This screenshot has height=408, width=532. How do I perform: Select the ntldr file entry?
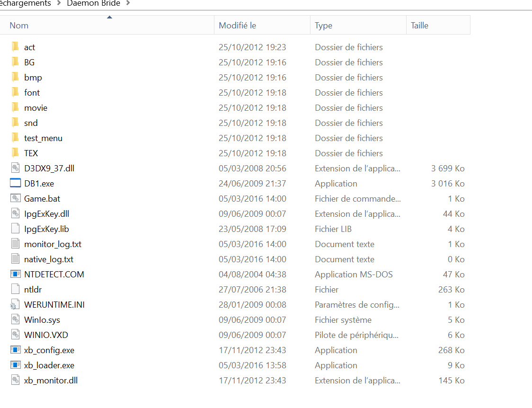tap(33, 290)
